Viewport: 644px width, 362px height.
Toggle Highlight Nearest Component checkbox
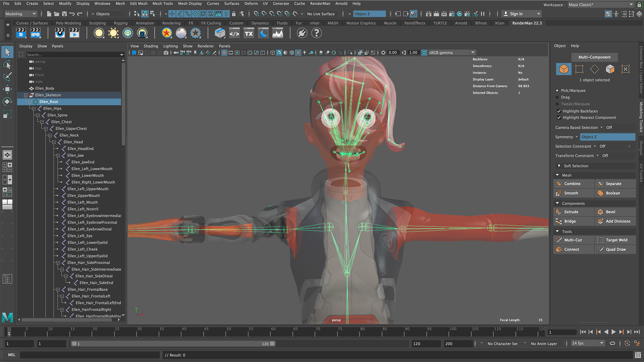click(559, 118)
